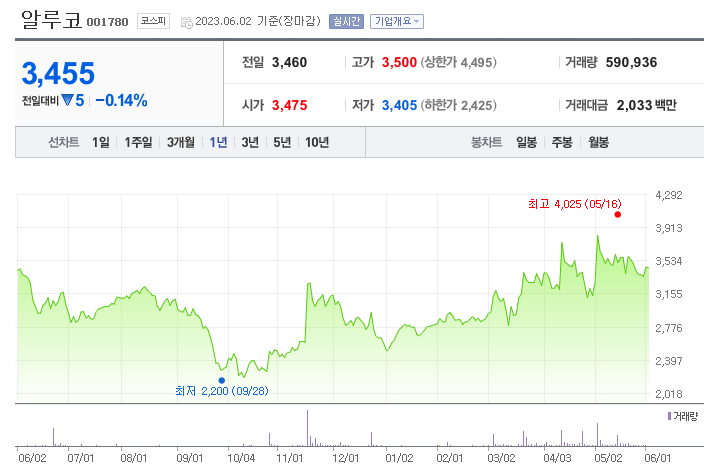Image resolution: width=704 pixels, height=475 pixels.
Task: Click the 04/03 date axis label
Action: (557, 458)
